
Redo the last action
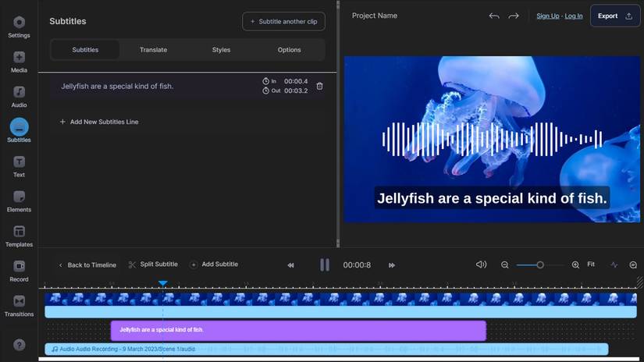pyautogui.click(x=514, y=16)
